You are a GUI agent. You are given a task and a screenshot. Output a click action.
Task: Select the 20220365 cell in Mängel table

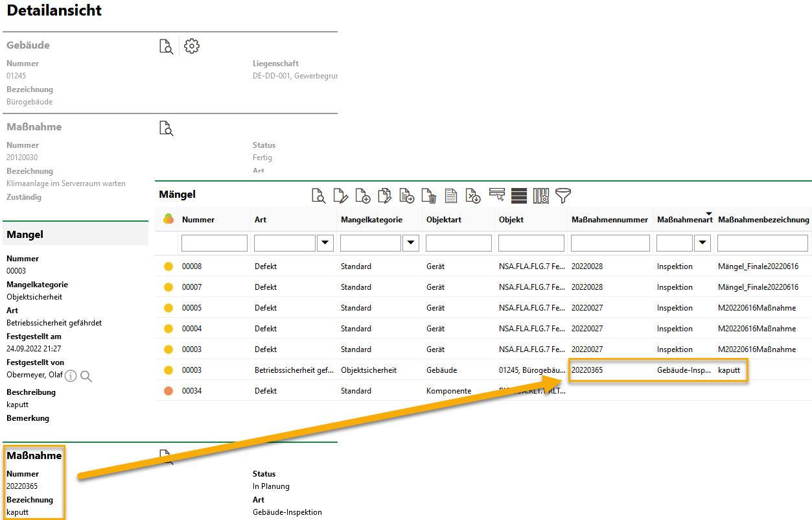(587, 370)
